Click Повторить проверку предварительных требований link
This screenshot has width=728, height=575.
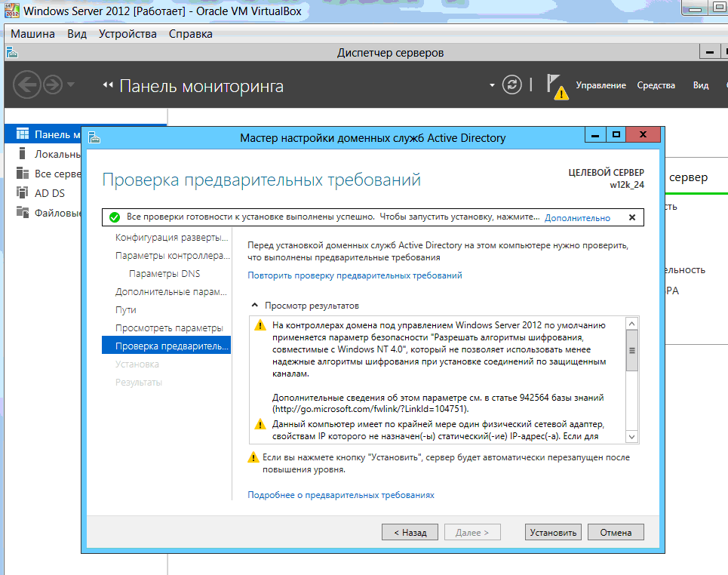(355, 275)
